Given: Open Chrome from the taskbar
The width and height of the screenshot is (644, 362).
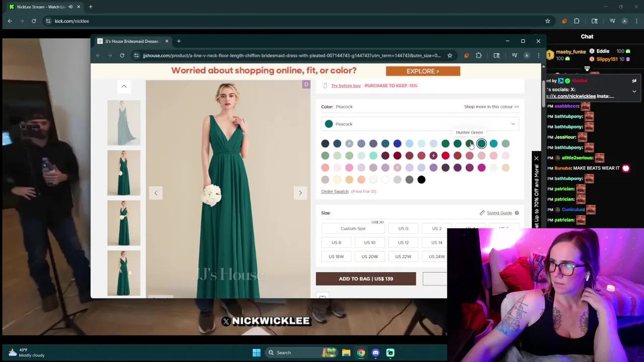Looking at the screenshot, I should point(361,352).
